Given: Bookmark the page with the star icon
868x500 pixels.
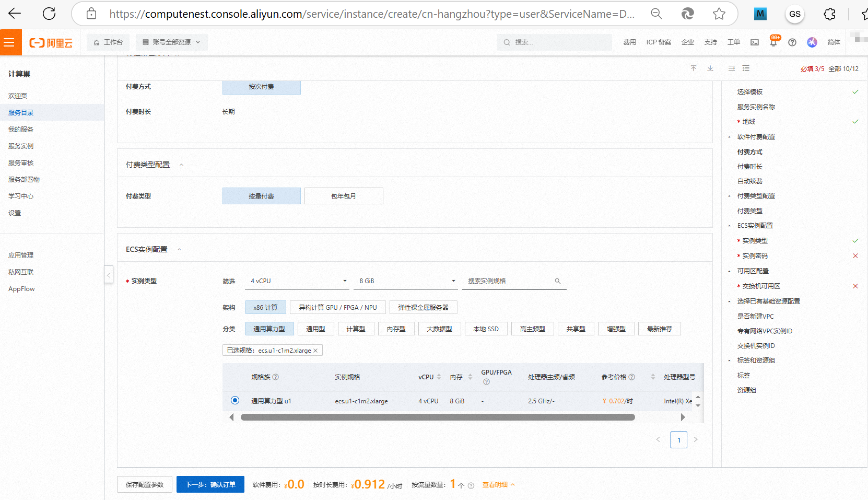Looking at the screenshot, I should tap(719, 14).
